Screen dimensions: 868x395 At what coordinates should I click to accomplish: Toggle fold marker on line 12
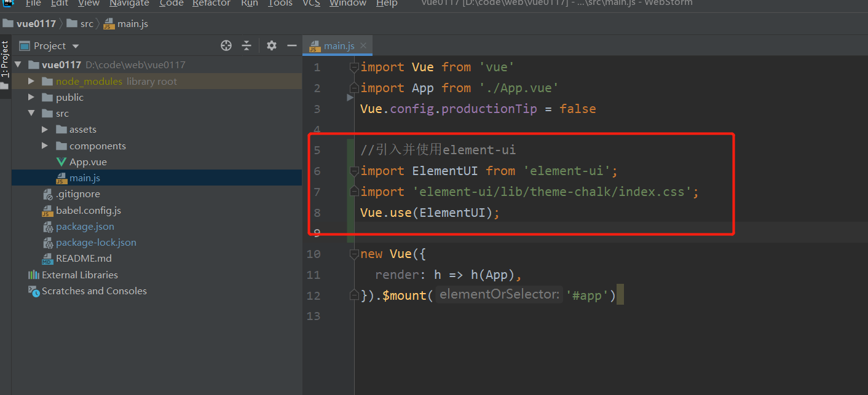[353, 295]
